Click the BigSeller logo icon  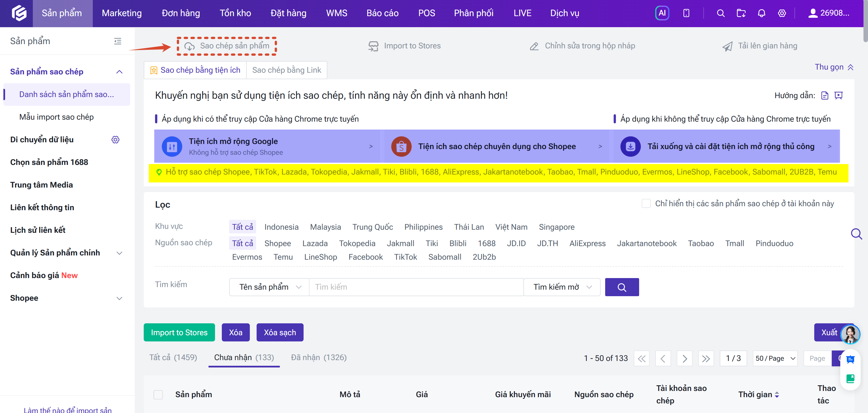click(19, 13)
